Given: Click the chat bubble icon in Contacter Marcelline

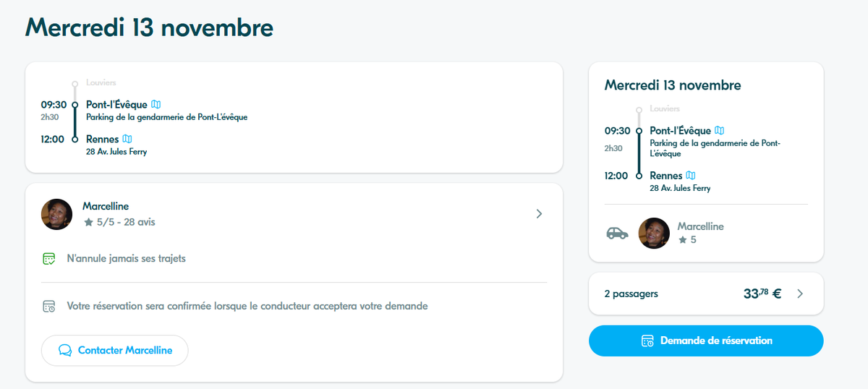Looking at the screenshot, I should (65, 350).
